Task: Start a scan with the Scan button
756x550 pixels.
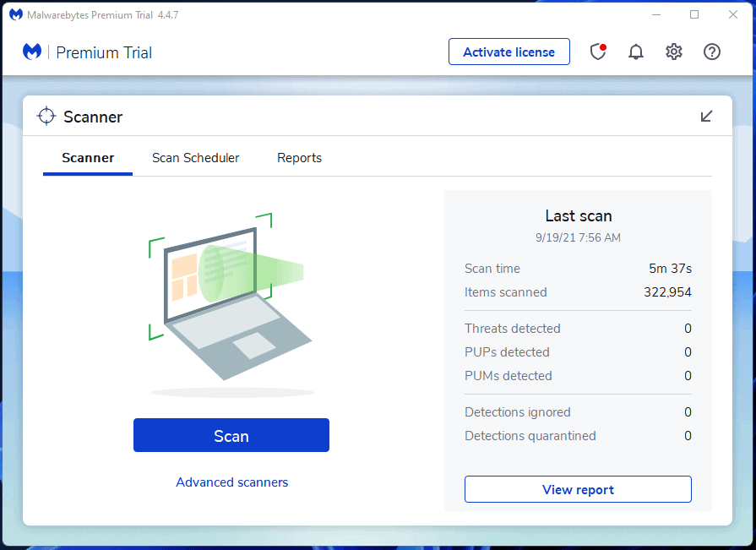Action: click(x=231, y=436)
